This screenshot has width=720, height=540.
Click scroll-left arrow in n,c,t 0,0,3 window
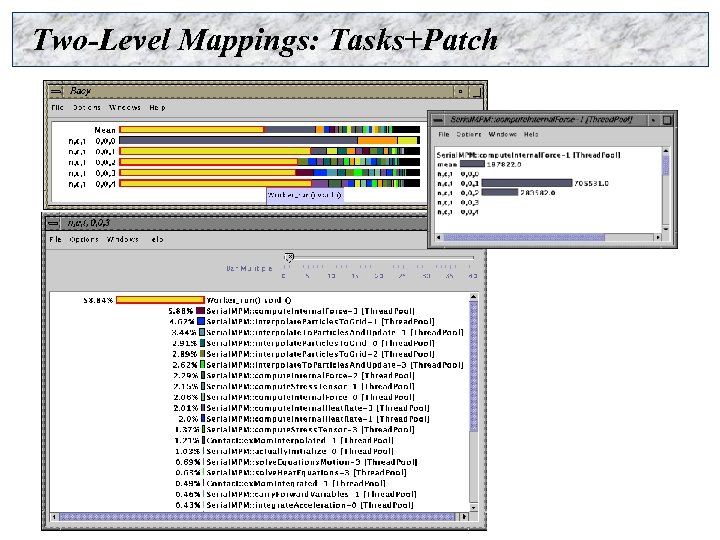54,517
